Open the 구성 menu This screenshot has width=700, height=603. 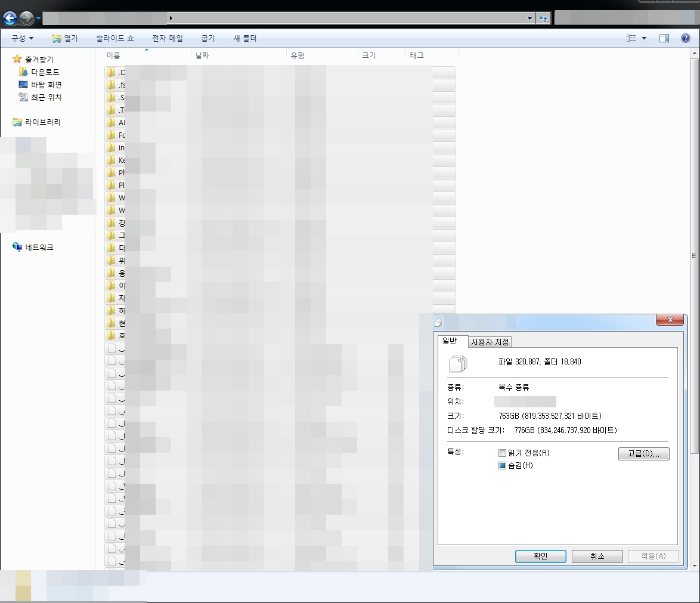[22, 38]
